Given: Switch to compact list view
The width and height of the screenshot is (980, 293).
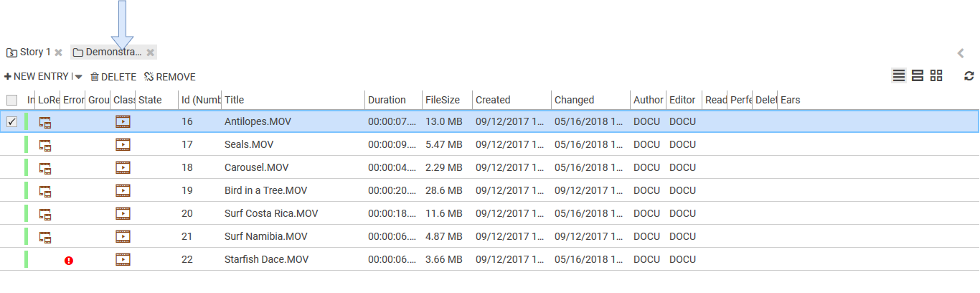Looking at the screenshot, I should point(898,76).
